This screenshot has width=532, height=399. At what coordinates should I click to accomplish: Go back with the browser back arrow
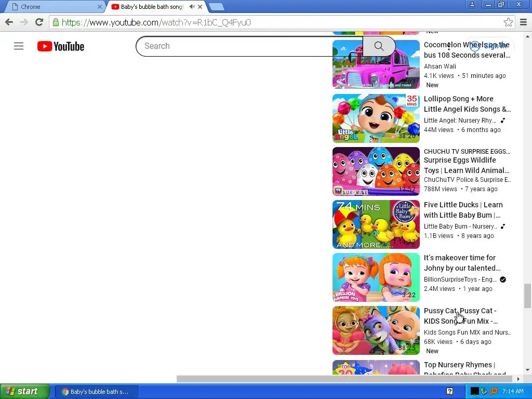(x=9, y=22)
